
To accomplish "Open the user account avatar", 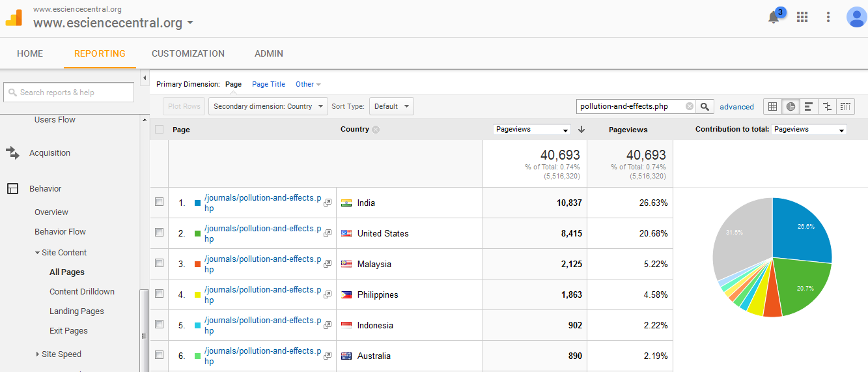I will 856,17.
